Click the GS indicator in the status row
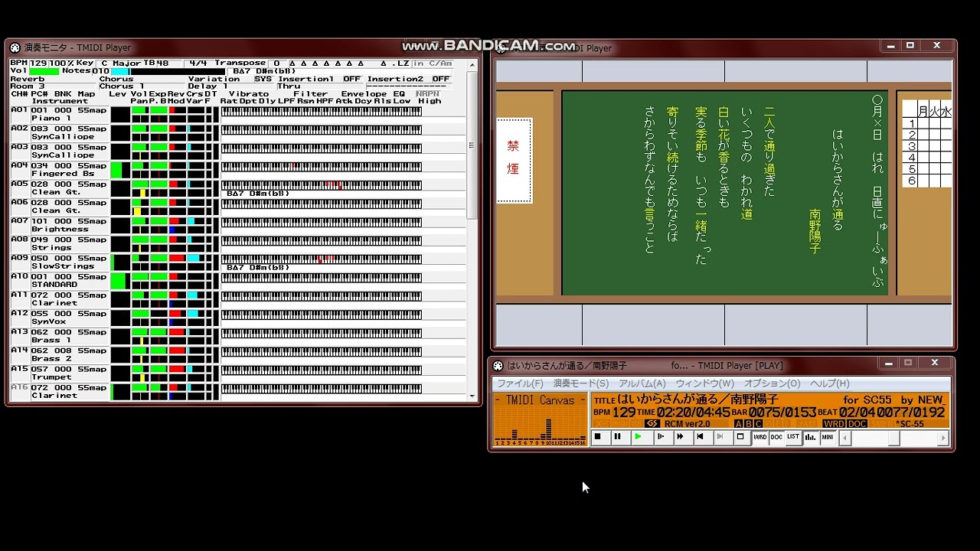980x551 pixels. [x=652, y=423]
